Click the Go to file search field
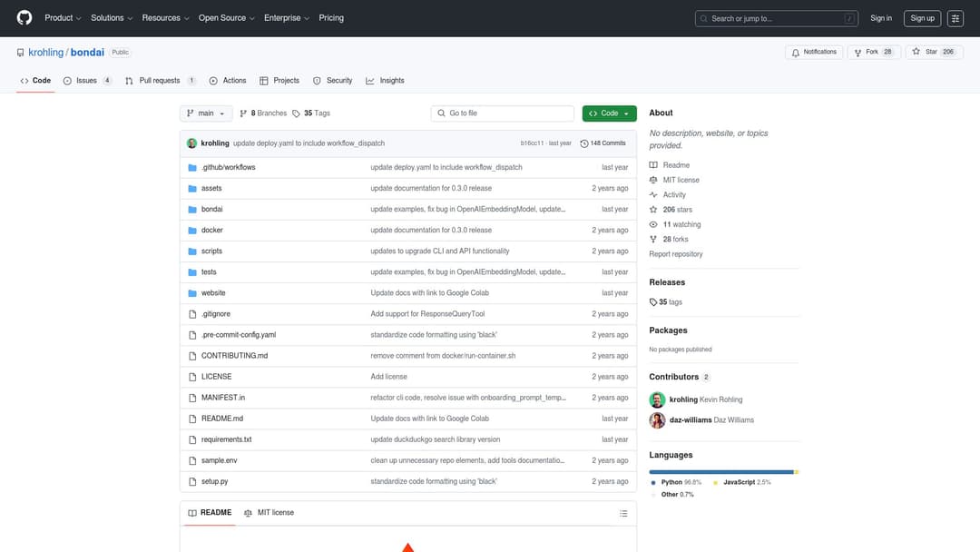The height and width of the screenshot is (552, 980). point(502,113)
